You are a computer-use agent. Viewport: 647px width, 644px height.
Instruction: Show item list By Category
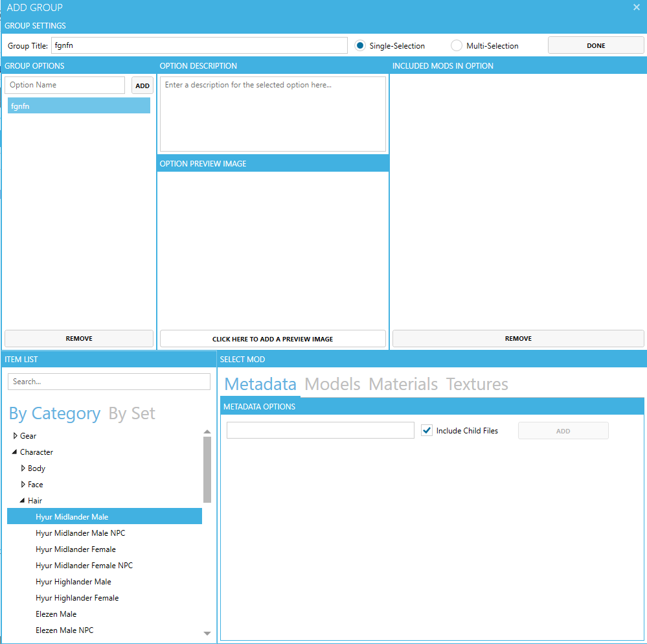pyautogui.click(x=54, y=413)
